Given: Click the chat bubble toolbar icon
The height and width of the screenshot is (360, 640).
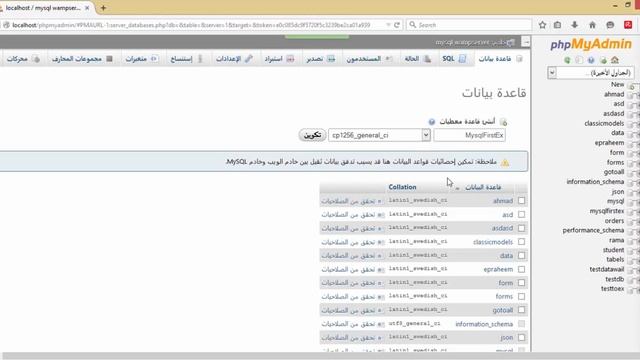Looking at the screenshot, I should 610,25.
